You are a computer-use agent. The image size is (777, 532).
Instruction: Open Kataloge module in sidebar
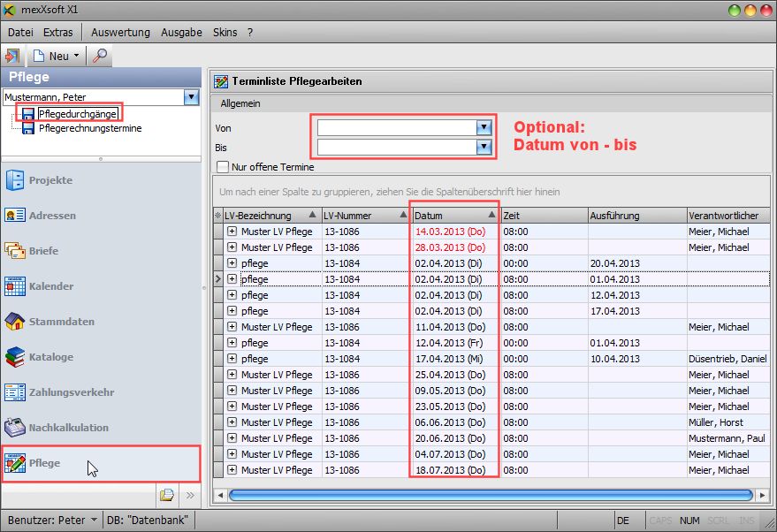[x=101, y=357]
